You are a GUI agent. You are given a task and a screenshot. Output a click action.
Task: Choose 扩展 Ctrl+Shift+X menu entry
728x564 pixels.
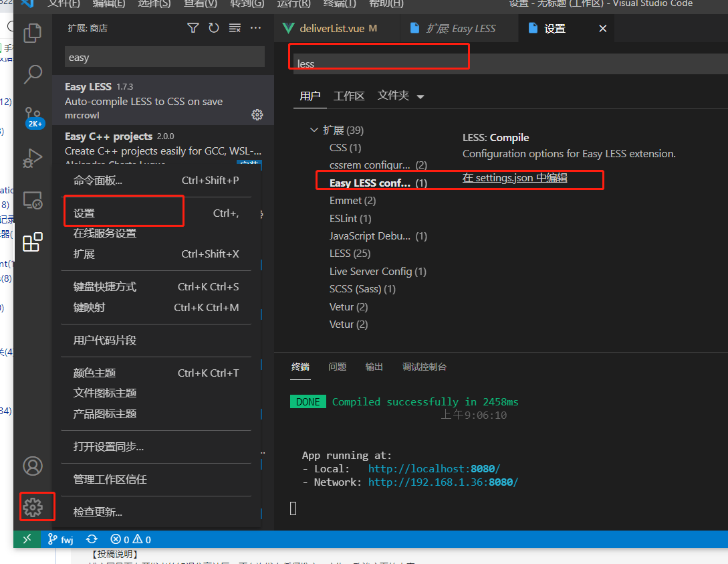pos(156,254)
